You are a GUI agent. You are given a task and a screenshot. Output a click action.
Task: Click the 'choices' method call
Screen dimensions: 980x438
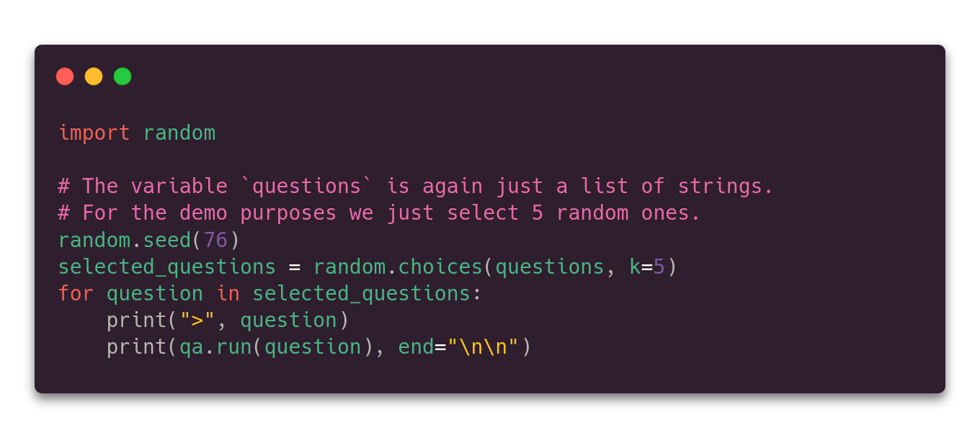tap(440, 267)
